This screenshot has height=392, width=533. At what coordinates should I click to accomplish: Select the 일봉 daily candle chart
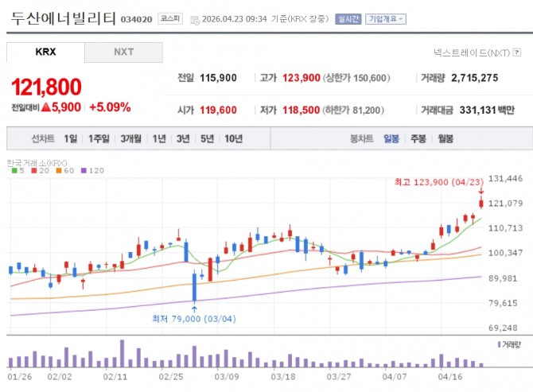pyautogui.click(x=391, y=138)
